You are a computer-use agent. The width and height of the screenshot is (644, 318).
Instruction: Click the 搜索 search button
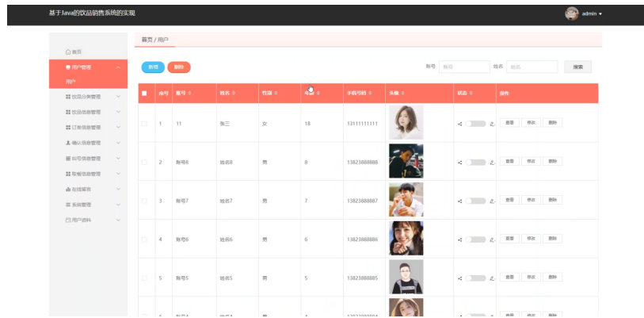pyautogui.click(x=578, y=67)
